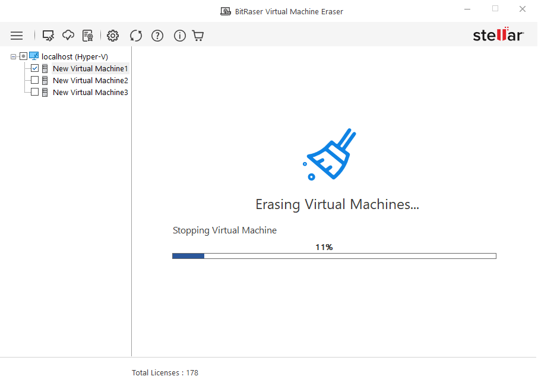Uncheck New Virtual Machine1 checkbox
The width and height of the screenshot is (538, 392).
[34, 68]
